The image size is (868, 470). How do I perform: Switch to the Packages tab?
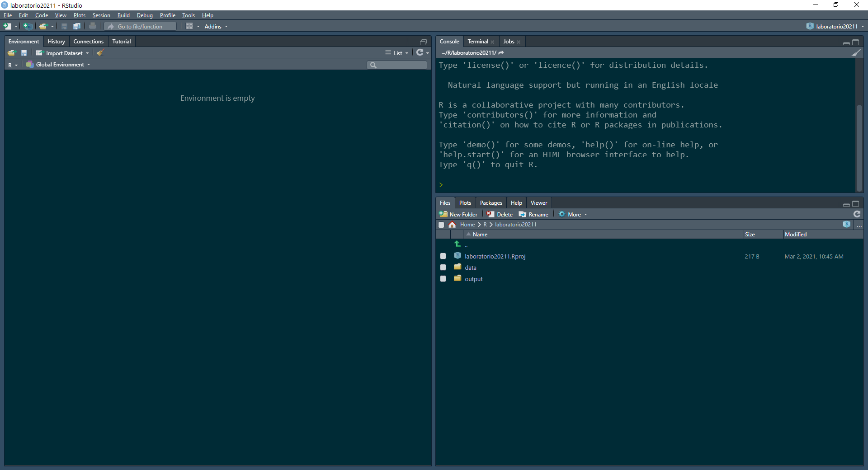[x=491, y=203]
